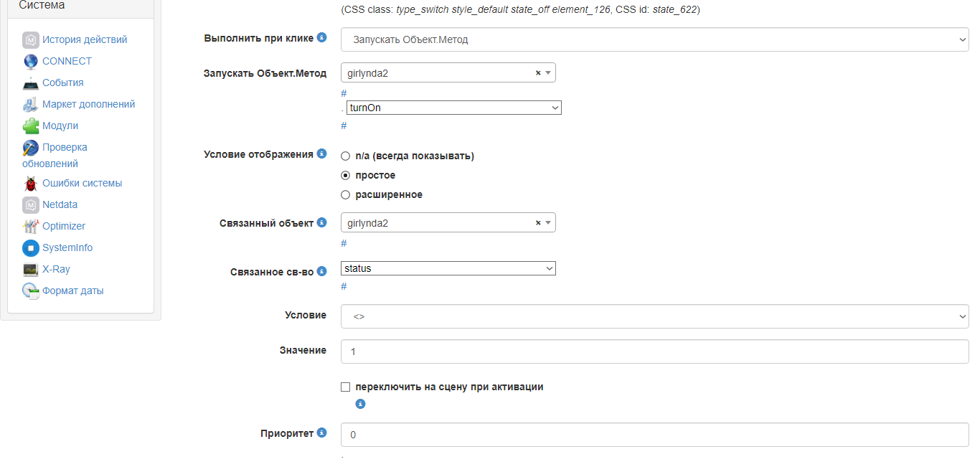Enable переключить на сцену при активации checkbox
This screenshot has width=980, height=472.
click(x=346, y=387)
